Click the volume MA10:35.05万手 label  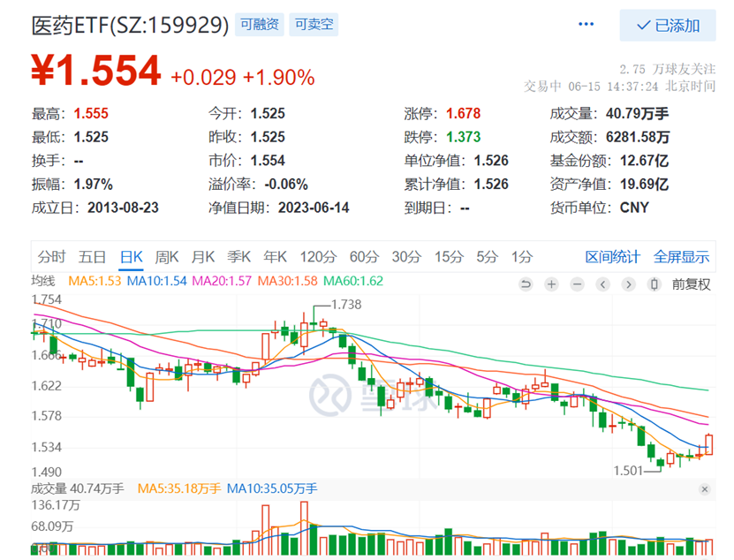tap(272, 488)
